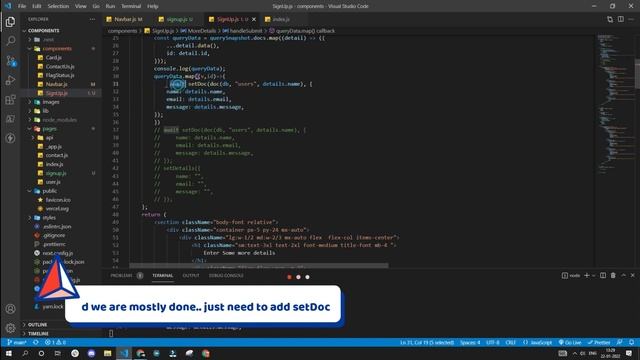Viewport: 640px width, 360px height.
Task: Change the CRLF line ending setting
Action: (511, 342)
